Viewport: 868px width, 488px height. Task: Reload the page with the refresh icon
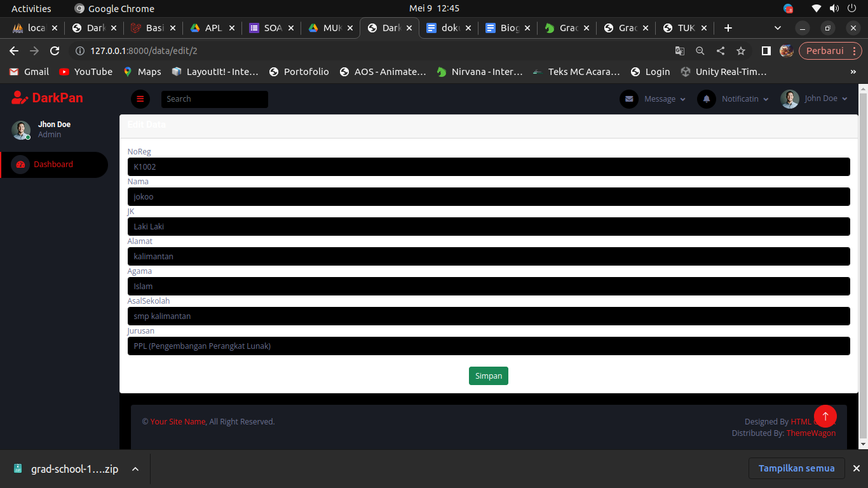[55, 51]
